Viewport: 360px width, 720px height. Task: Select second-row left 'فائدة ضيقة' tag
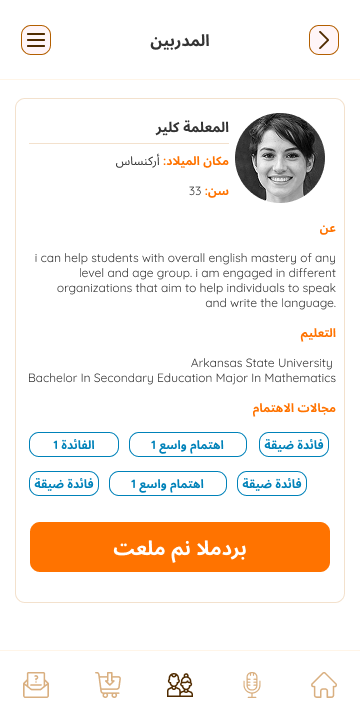(x=64, y=484)
